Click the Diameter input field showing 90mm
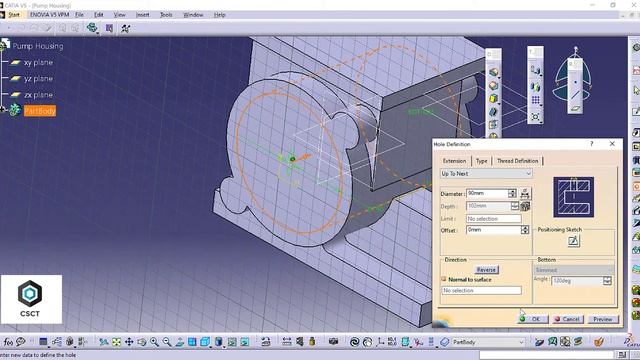Screen dimensions: 640x360 pos(487,193)
